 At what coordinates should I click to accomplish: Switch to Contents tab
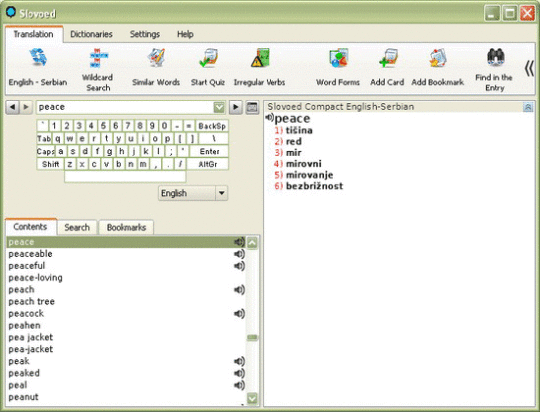click(x=30, y=227)
